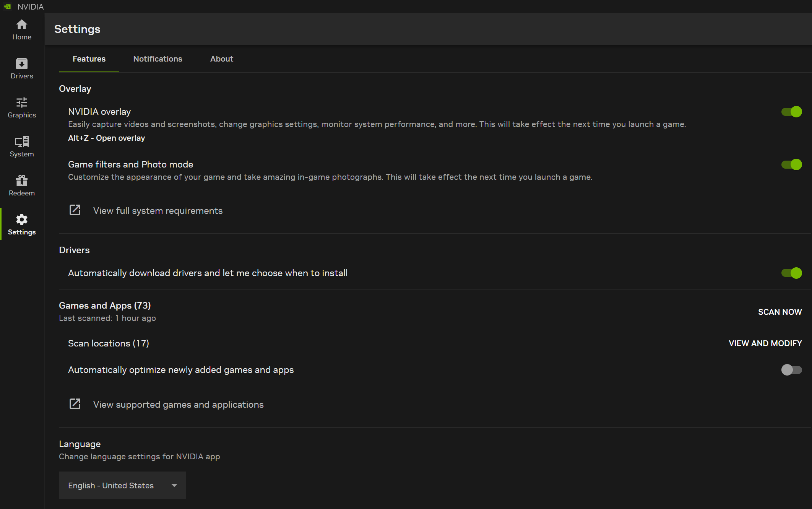Go to the Drivers sidebar icon
This screenshot has height=509, width=812.
coord(22,64)
